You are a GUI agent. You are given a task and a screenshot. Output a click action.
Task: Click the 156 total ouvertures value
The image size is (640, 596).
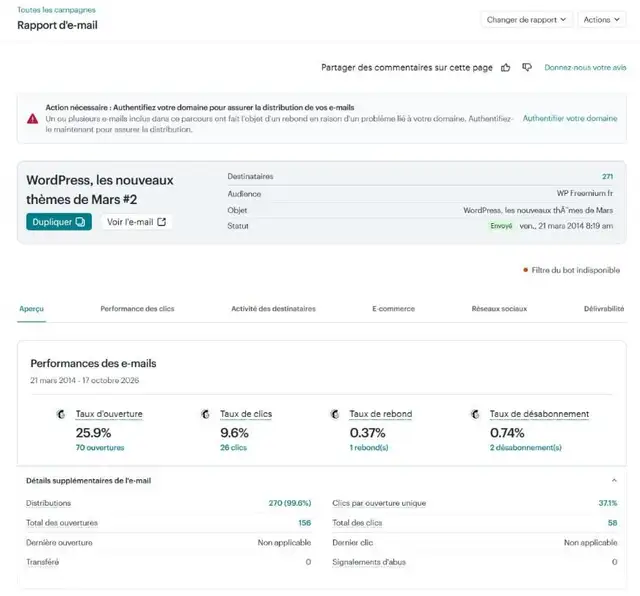pos(304,523)
